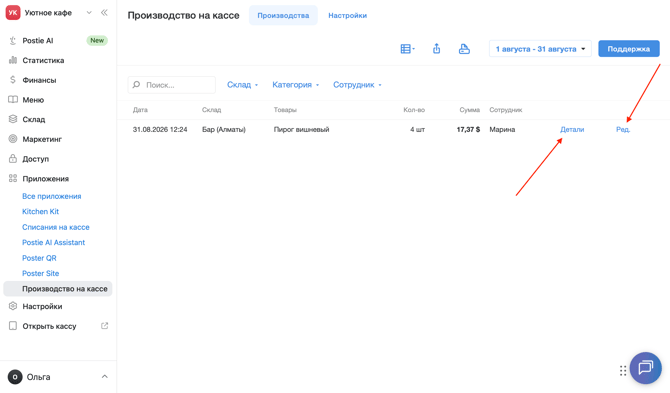
Task: Click the Ольга user avatar
Action: pyautogui.click(x=15, y=377)
